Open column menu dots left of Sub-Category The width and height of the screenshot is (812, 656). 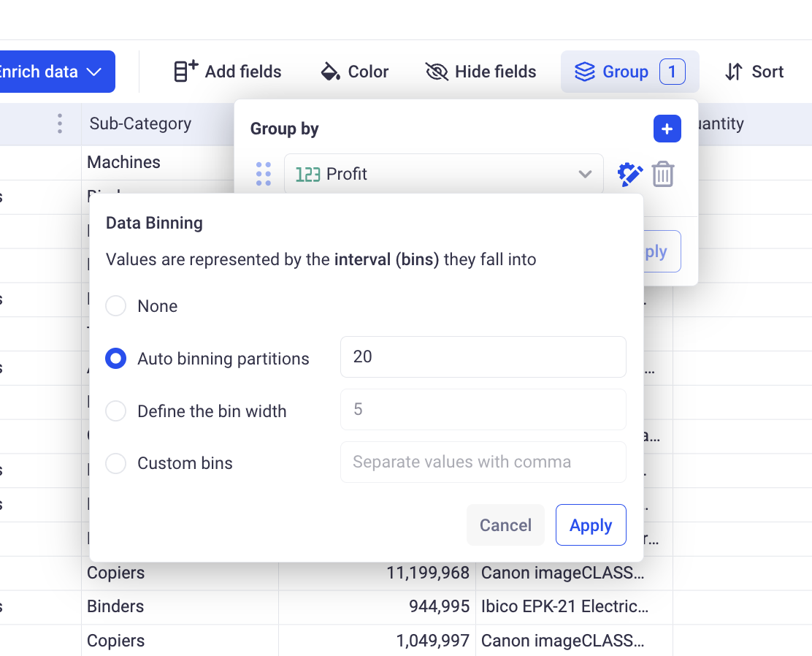point(60,123)
